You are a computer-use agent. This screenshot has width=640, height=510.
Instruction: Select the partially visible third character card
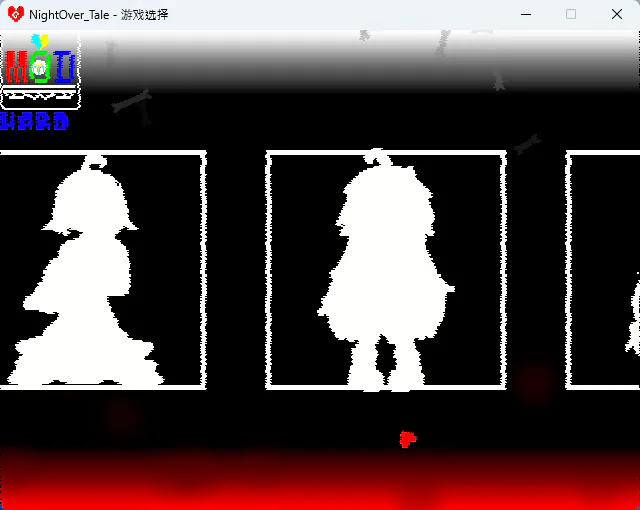pyautogui.click(x=603, y=270)
